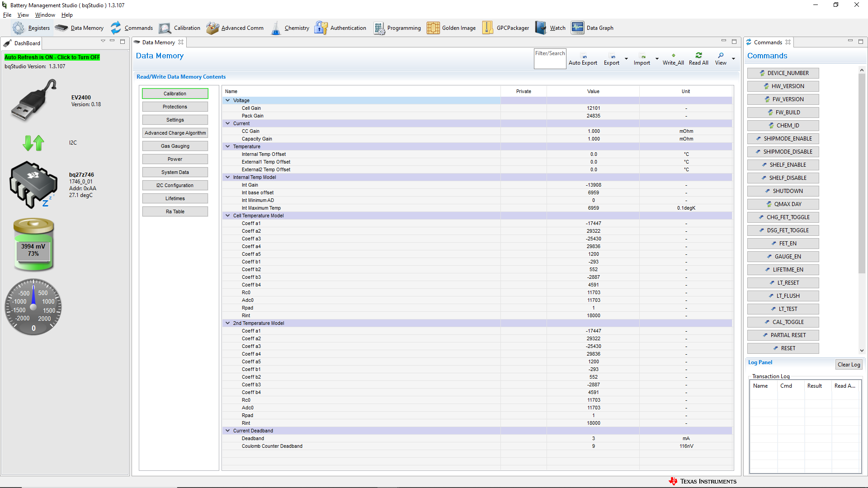Click the I2C communication arrows icon

tap(33, 143)
